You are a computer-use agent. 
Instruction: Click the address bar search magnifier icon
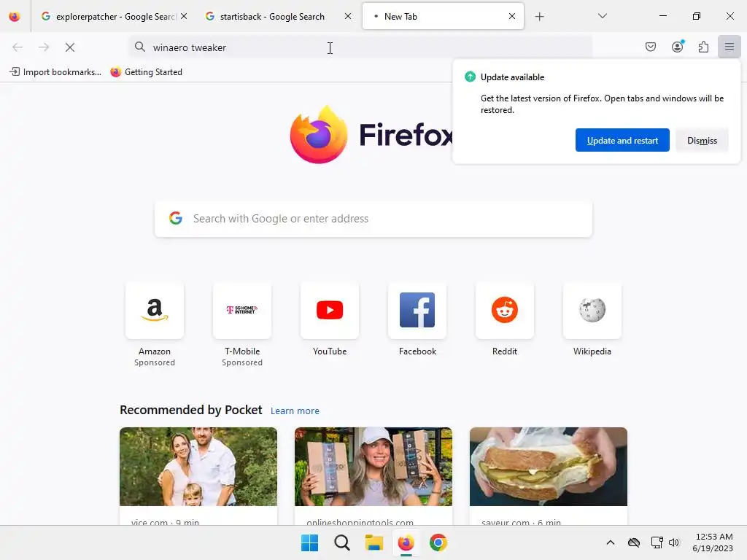[139, 47]
